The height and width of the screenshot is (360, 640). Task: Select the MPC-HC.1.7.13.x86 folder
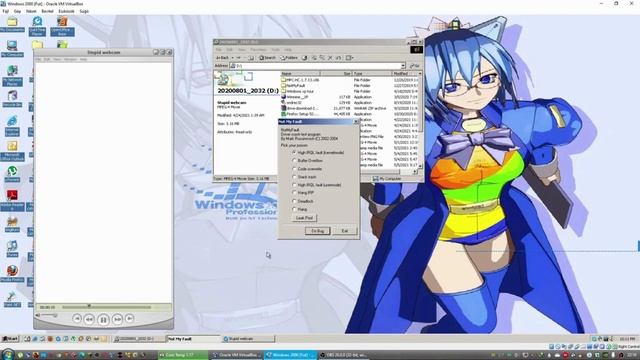(300, 80)
